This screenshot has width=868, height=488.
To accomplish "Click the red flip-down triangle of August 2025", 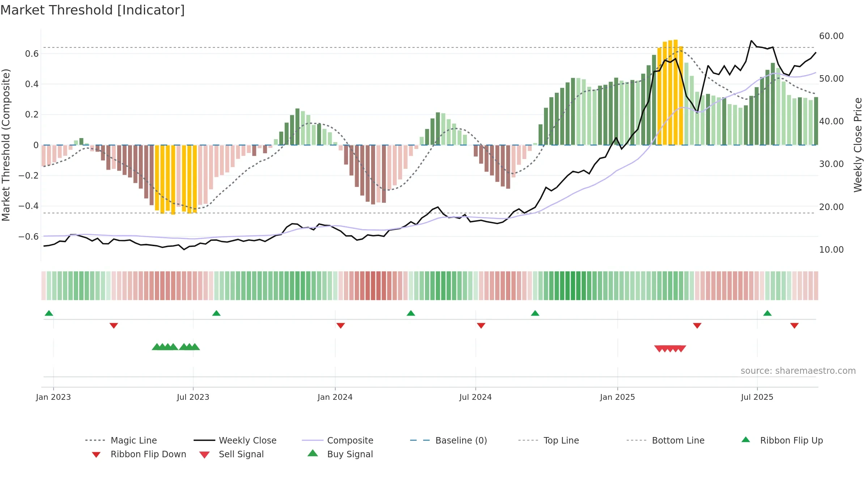I will (x=795, y=326).
